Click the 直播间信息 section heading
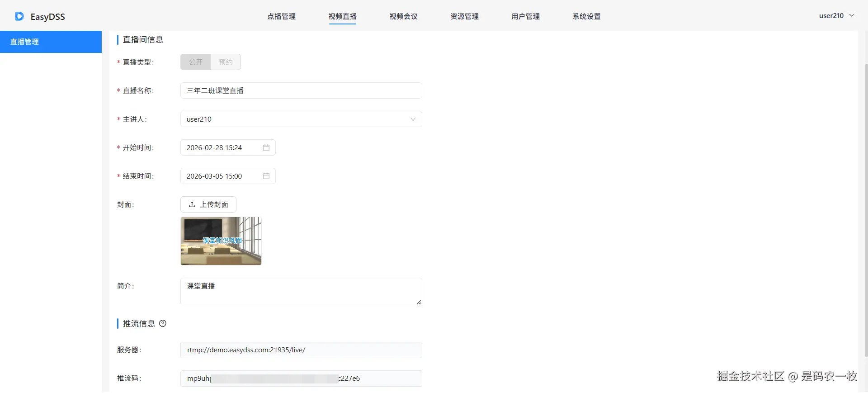The image size is (868, 393). (143, 39)
